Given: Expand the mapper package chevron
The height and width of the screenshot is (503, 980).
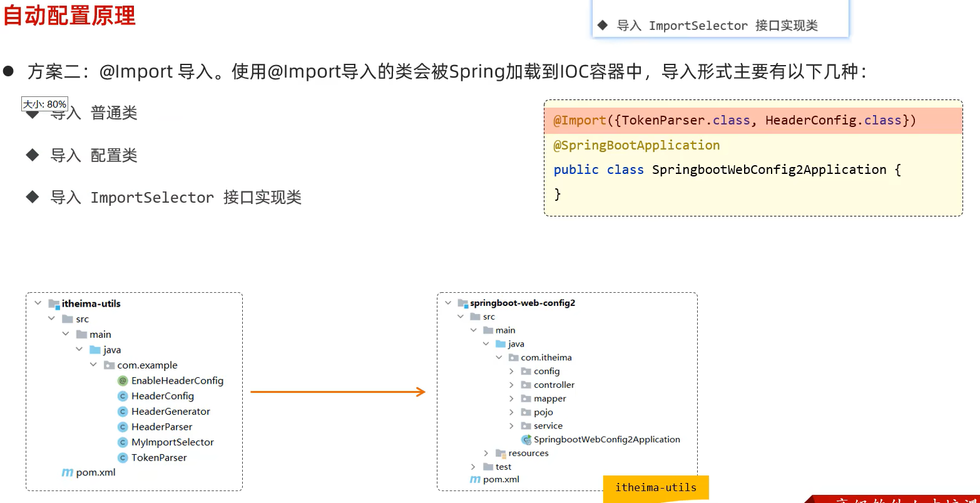Looking at the screenshot, I should pyautogui.click(x=512, y=399).
